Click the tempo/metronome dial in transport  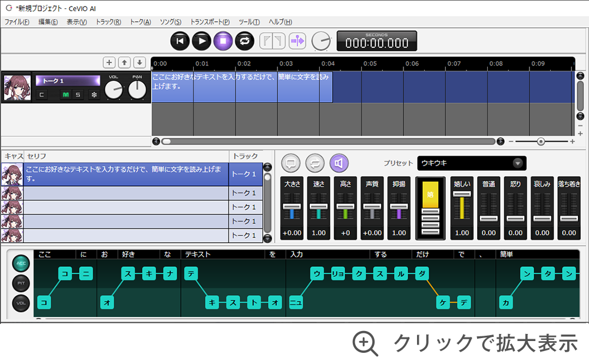click(x=322, y=41)
